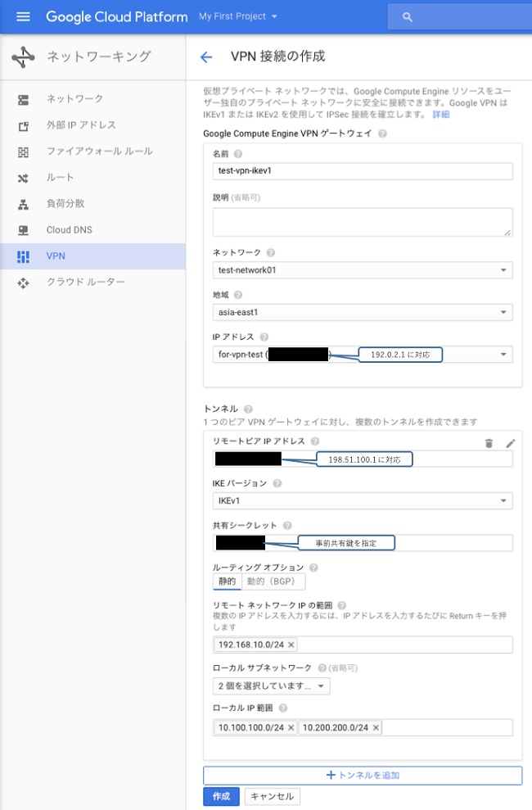The height and width of the screenshot is (810, 532).
Task: Click the 作成 button
Action: point(221,796)
